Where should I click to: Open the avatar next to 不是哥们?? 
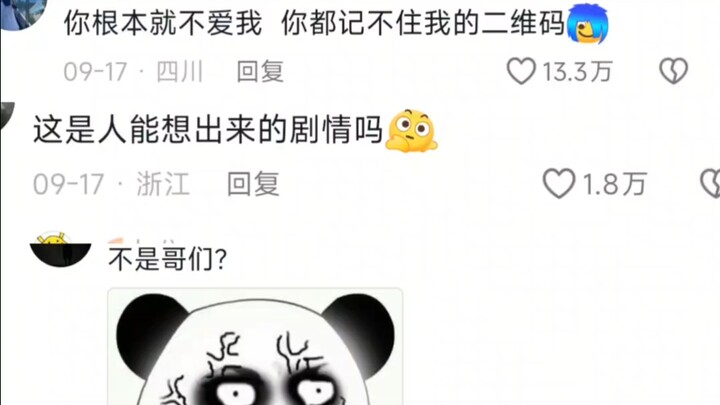60,249
